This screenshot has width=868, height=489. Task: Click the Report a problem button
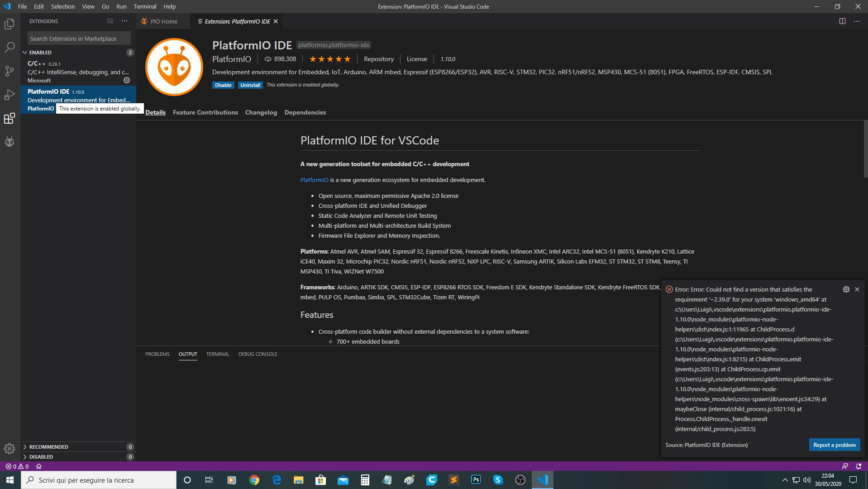(834, 445)
